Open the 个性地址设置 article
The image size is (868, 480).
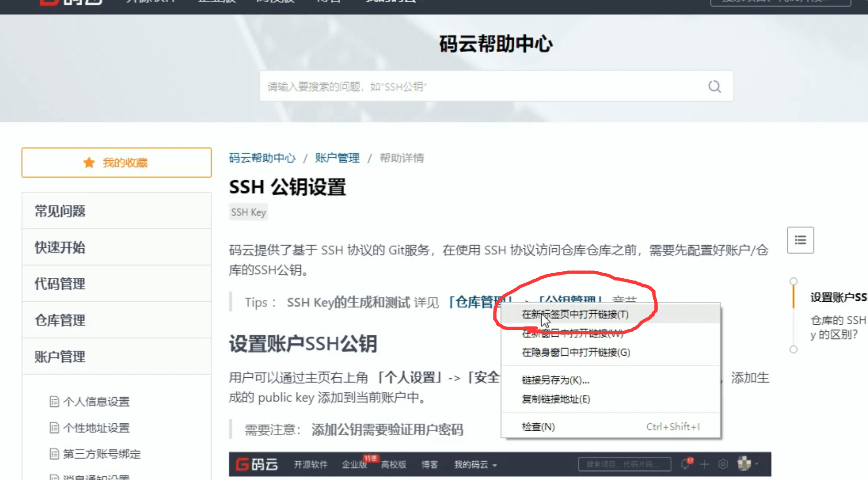pos(96,428)
